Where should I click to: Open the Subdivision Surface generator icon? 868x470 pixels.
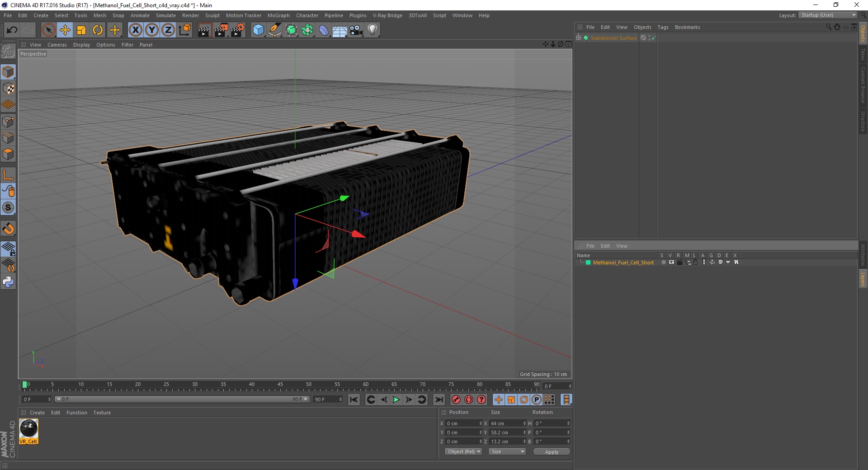pyautogui.click(x=291, y=30)
